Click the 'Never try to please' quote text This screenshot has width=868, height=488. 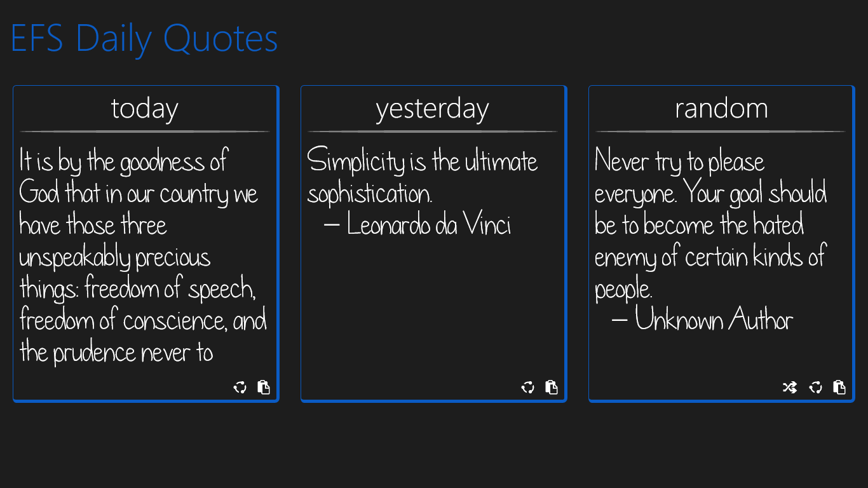pyautogui.click(x=679, y=162)
